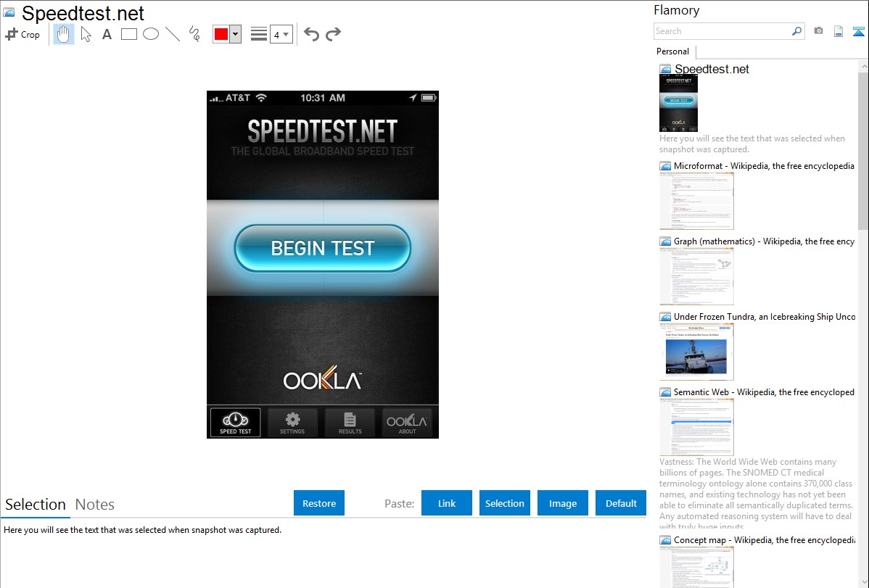The image size is (869, 588).
Task: Undo the last edit
Action: point(311,34)
